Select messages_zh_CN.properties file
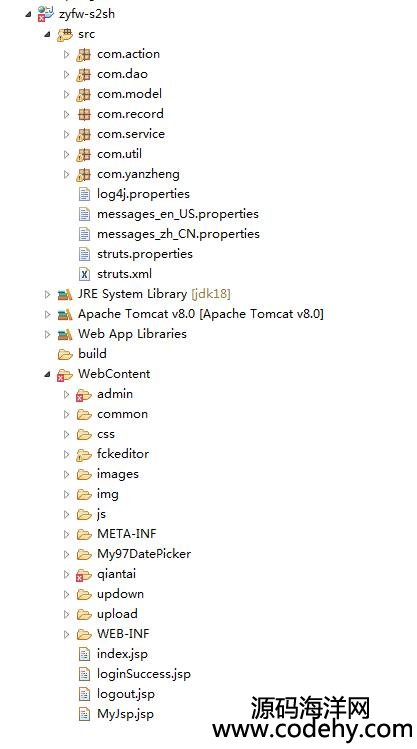The width and height of the screenshot is (417, 749). [x=178, y=234]
